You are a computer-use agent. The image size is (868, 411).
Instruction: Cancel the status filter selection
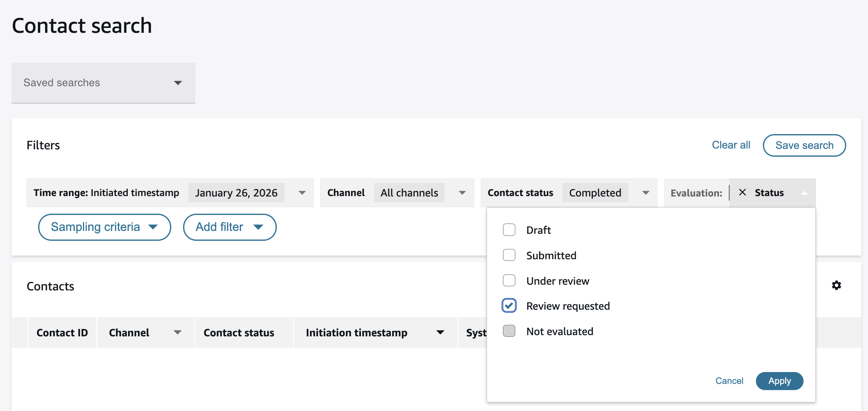[729, 381]
